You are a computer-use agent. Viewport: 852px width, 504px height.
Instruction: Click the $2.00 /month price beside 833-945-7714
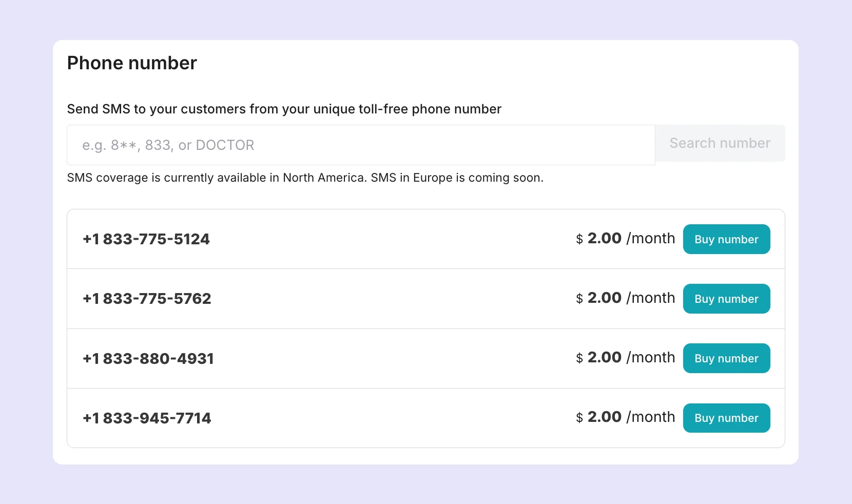coord(626,417)
